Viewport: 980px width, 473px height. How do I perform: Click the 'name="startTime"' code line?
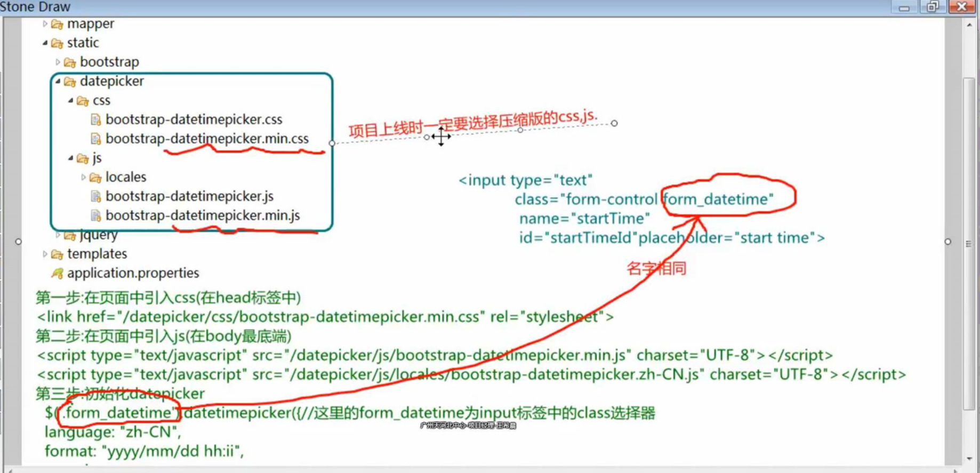(584, 219)
